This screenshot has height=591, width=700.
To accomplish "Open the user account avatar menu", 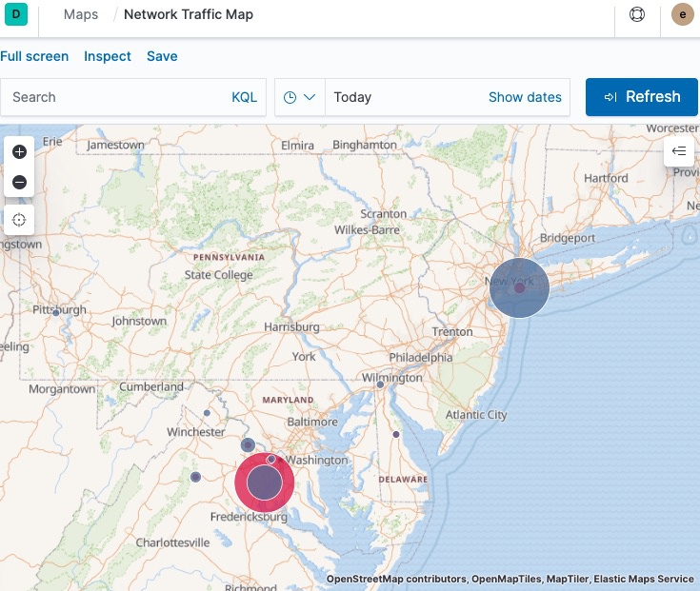I will 682,15.
